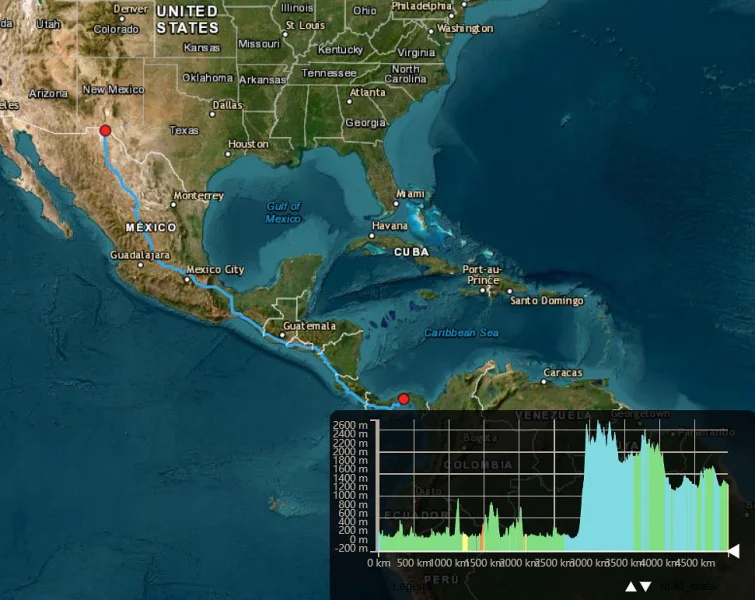Image resolution: width=755 pixels, height=600 pixels.
Task: Click the Caribbean Sea label
Action: [460, 332]
